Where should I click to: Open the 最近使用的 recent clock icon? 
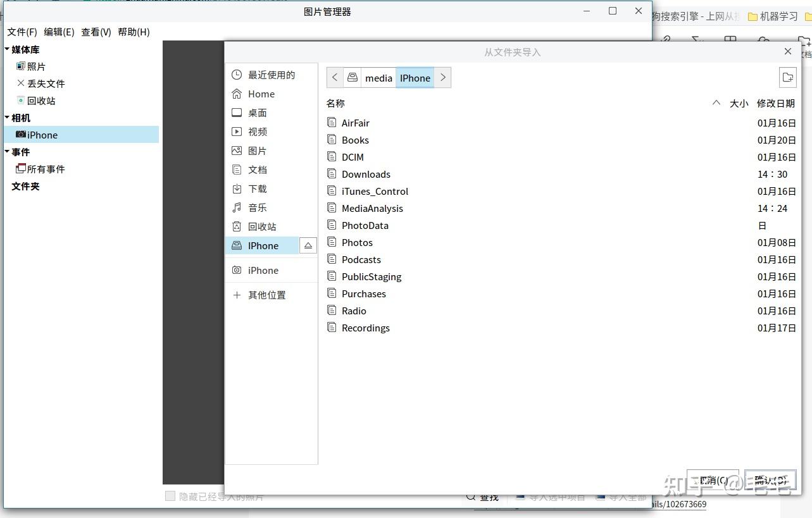coord(237,75)
